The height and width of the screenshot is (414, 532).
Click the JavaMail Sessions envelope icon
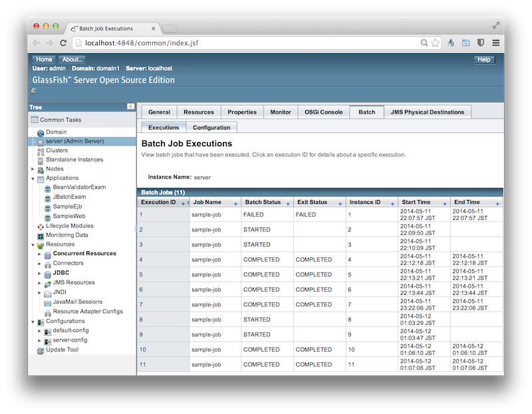[47, 302]
